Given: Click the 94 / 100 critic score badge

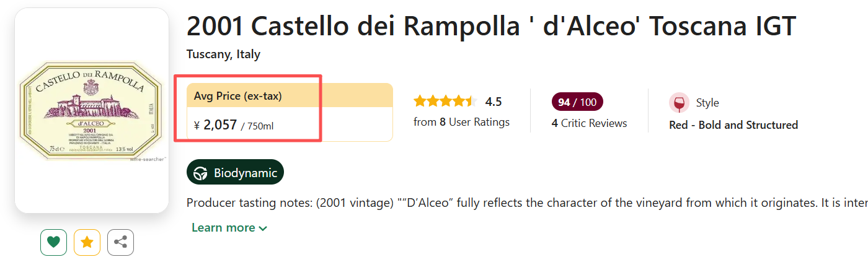Looking at the screenshot, I should point(577,102).
